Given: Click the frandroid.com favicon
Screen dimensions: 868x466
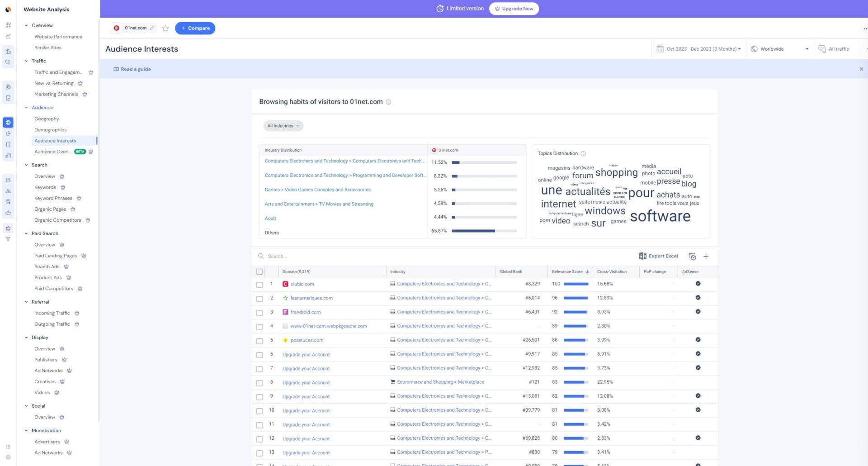Looking at the screenshot, I should click(x=285, y=312).
